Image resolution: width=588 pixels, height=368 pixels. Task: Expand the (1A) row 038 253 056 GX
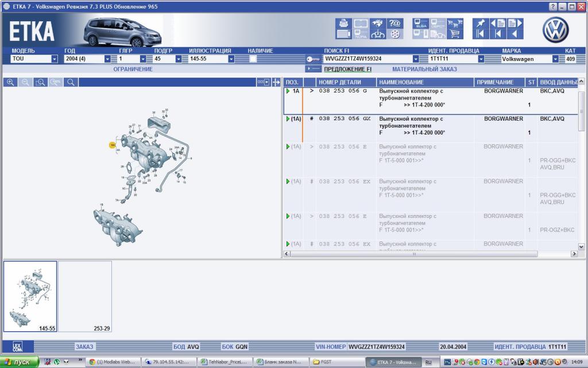[288, 118]
